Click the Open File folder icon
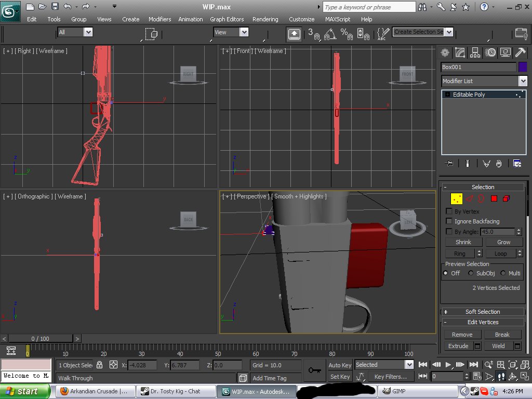 click(43, 7)
